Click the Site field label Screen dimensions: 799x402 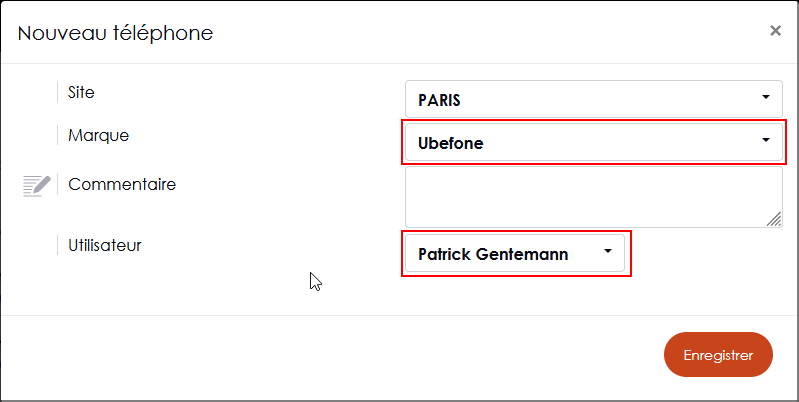(82, 92)
